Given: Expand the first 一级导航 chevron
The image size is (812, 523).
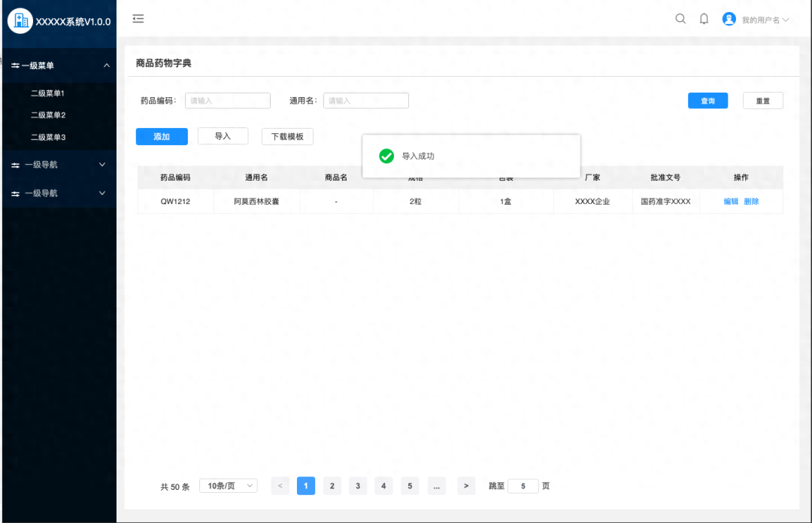Looking at the screenshot, I should (x=102, y=165).
